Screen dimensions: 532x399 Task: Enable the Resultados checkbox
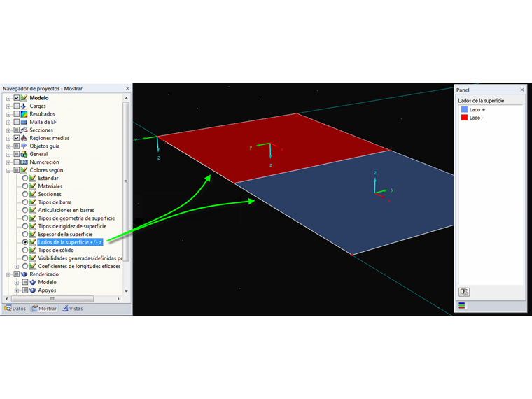click(x=17, y=114)
